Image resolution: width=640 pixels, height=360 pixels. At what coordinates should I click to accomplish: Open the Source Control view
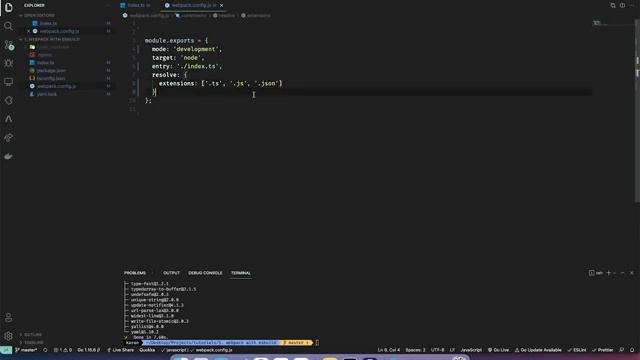tap(9, 45)
